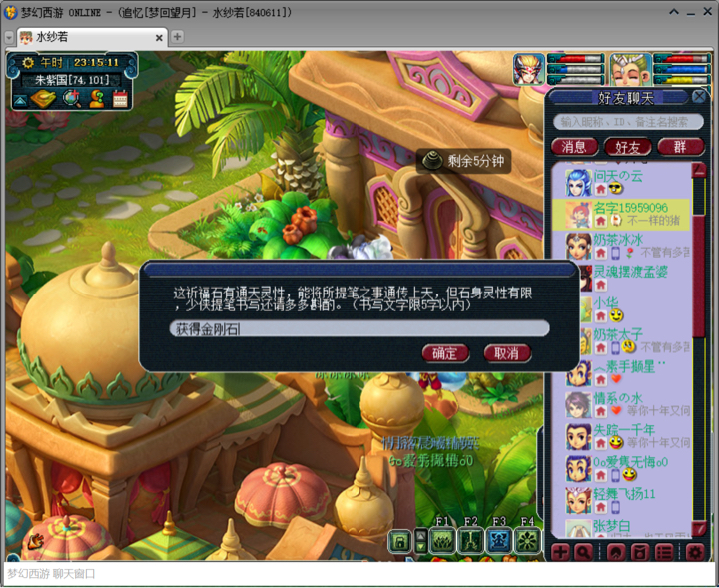The image size is (719, 588).
Task: Click the friend search input field
Action: click(x=628, y=122)
